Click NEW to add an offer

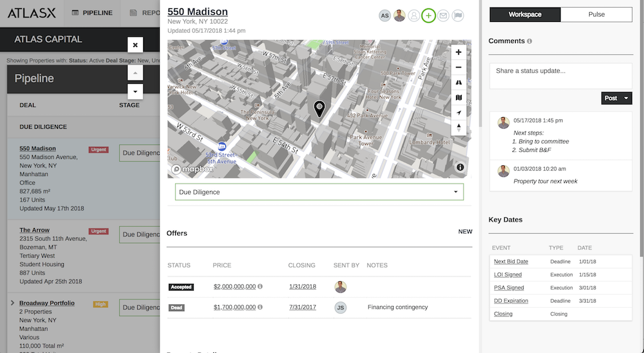point(464,232)
